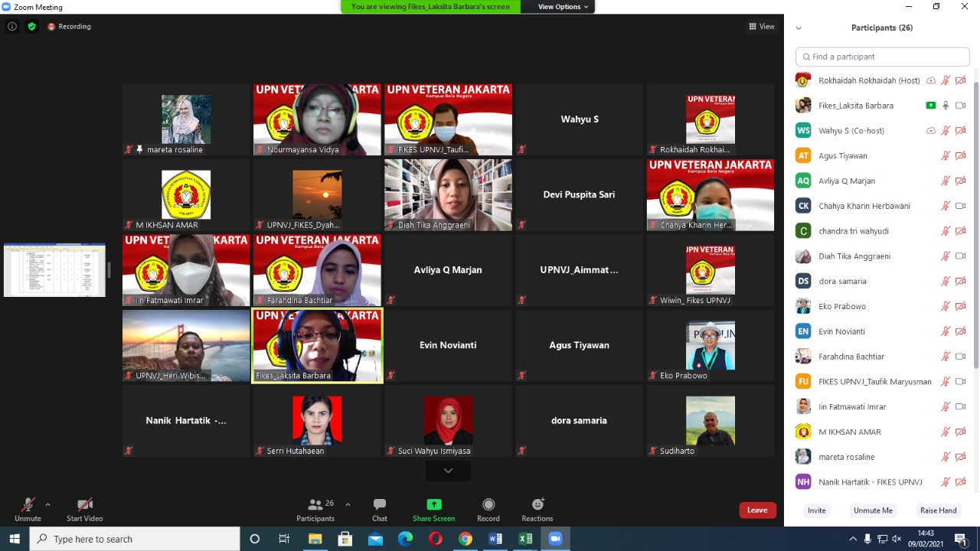Click the Share Screen icon
This screenshot has width=980, height=551.
click(433, 505)
